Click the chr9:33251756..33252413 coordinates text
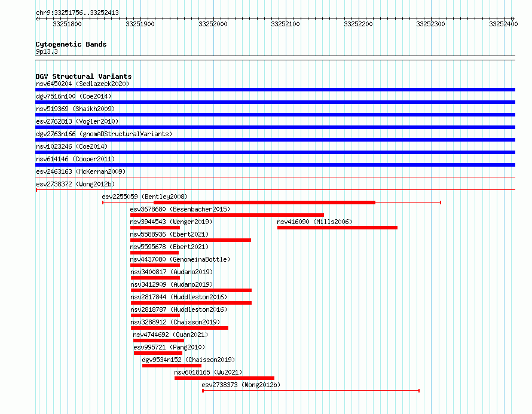Viewport: 532px width, 414px height. point(77,13)
